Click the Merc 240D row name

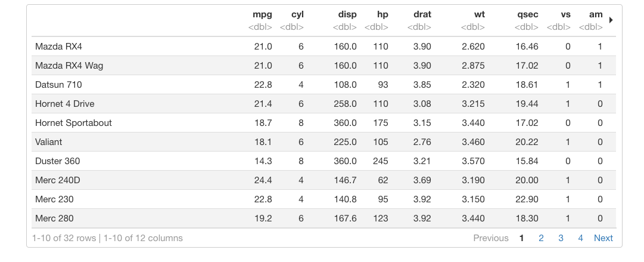pos(57,180)
